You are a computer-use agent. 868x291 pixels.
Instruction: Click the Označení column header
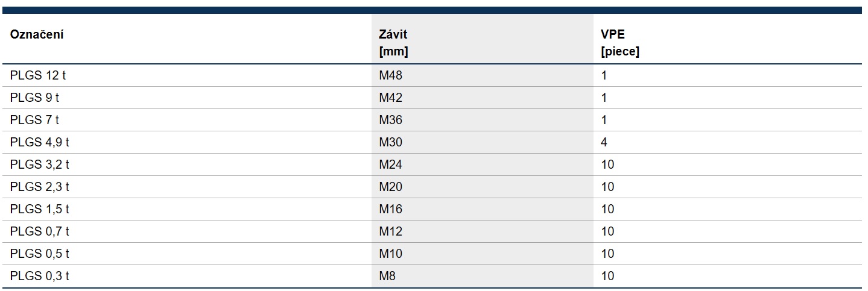pos(37,34)
